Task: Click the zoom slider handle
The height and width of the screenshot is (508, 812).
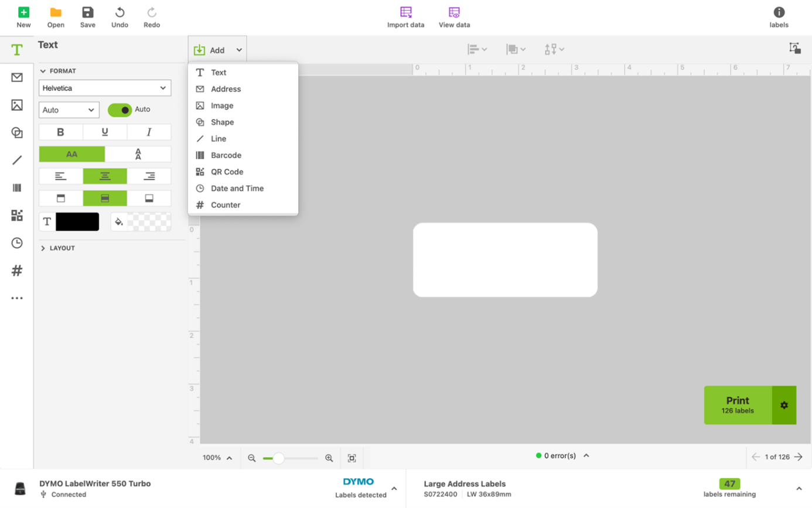Action: [x=278, y=458]
